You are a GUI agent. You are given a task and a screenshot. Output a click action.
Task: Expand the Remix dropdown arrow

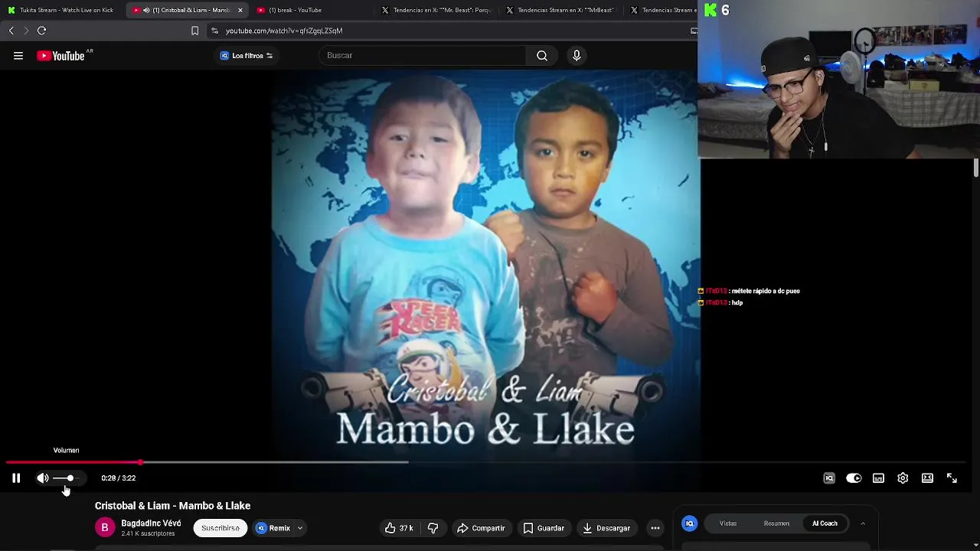click(x=300, y=528)
